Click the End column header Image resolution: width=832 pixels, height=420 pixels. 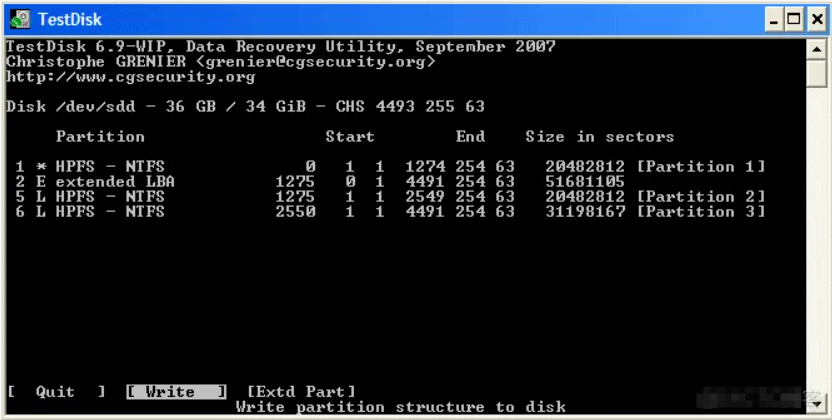[470, 137]
